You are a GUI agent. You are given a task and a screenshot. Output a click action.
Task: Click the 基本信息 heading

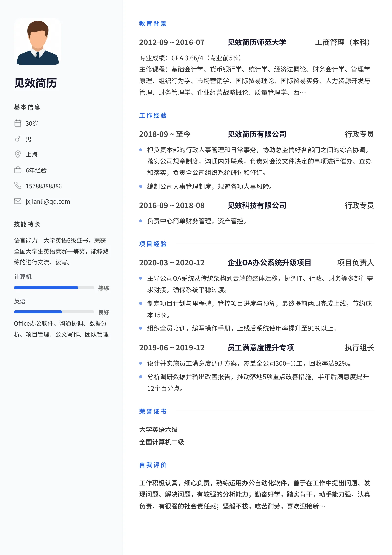tap(27, 107)
